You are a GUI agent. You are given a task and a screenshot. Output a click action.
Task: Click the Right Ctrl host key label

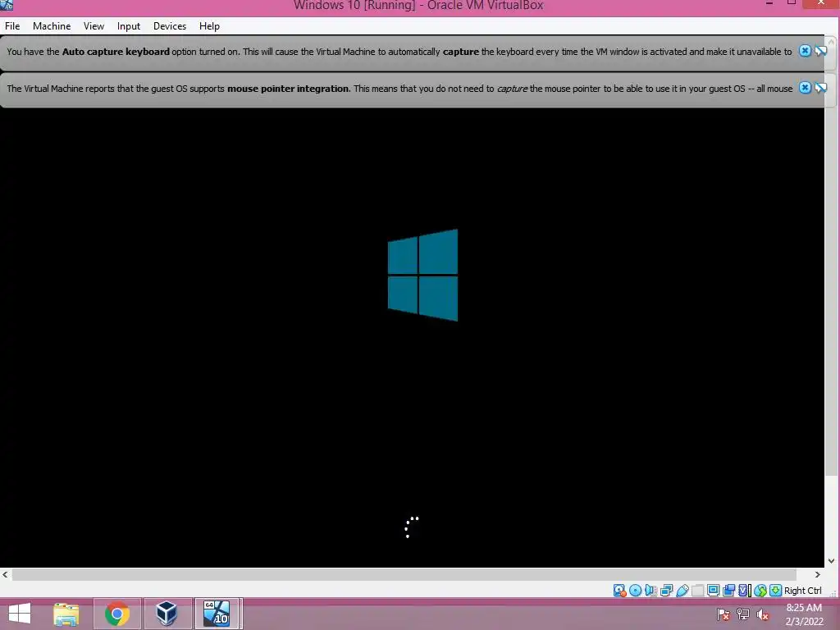click(802, 591)
